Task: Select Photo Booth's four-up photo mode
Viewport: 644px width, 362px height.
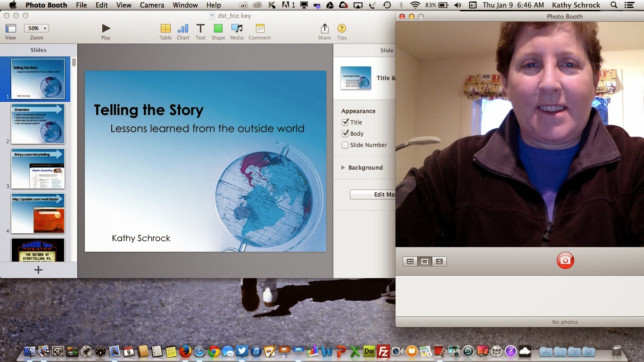Action: 410,261
